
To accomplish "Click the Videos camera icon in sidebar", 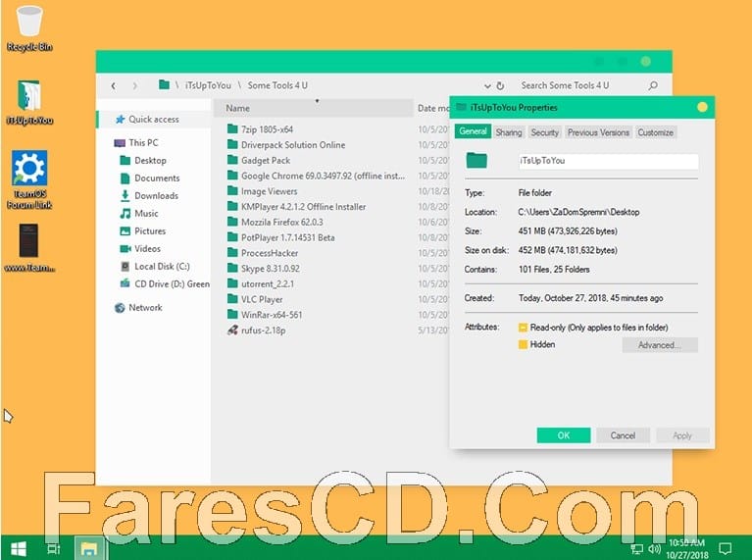I will [x=125, y=248].
